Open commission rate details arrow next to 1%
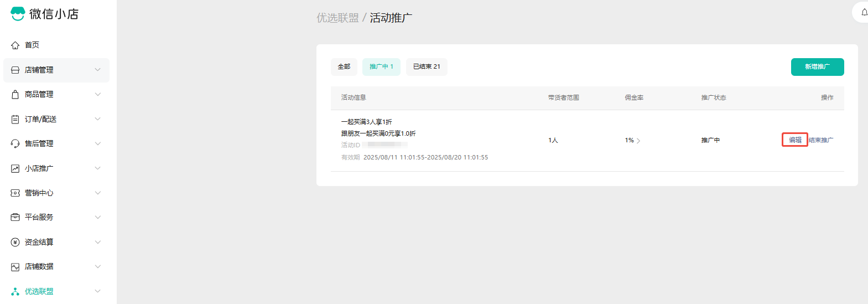 pos(638,141)
